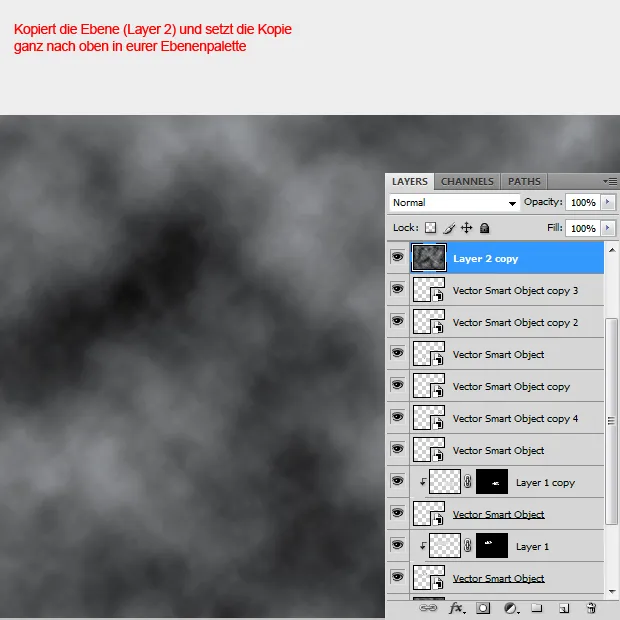
Task: Expand the Fill slider arrow
Action: coord(608,228)
